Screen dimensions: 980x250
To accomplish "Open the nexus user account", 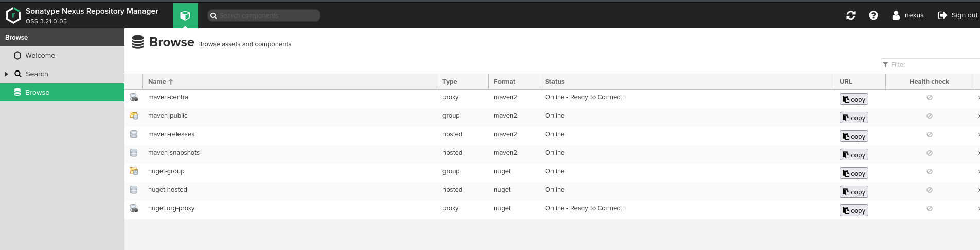I will pos(908,15).
